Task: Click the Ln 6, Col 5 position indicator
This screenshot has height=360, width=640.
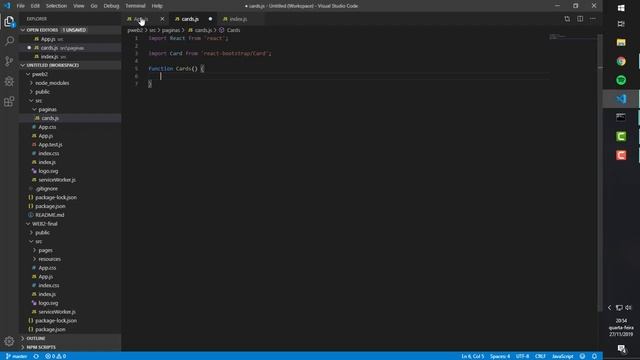Action: (x=473, y=356)
